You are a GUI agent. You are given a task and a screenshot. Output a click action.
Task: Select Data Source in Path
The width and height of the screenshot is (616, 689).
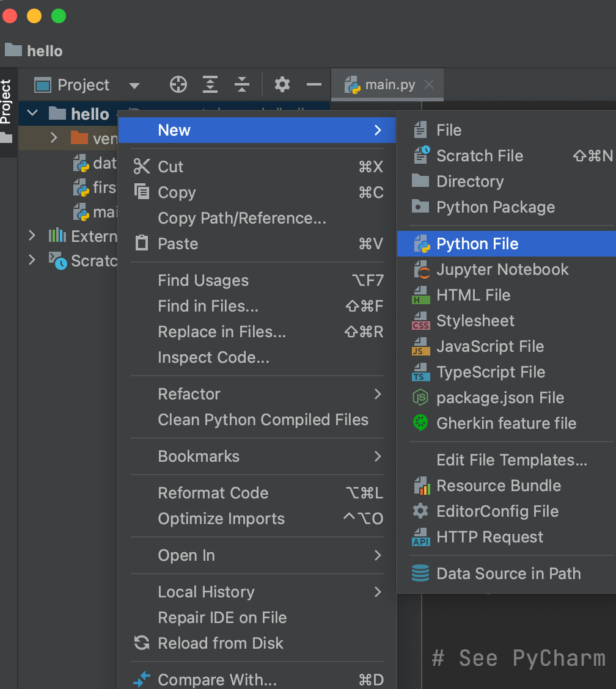coord(507,574)
